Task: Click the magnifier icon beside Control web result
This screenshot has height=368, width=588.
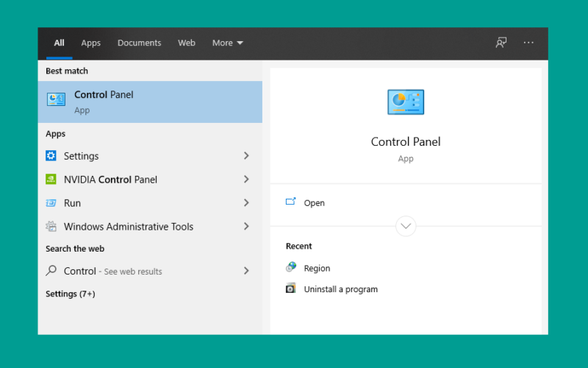Action: pyautogui.click(x=51, y=270)
